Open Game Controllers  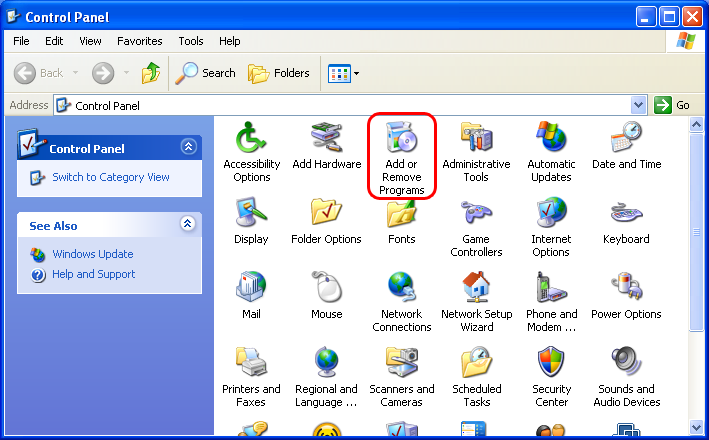coord(476,227)
